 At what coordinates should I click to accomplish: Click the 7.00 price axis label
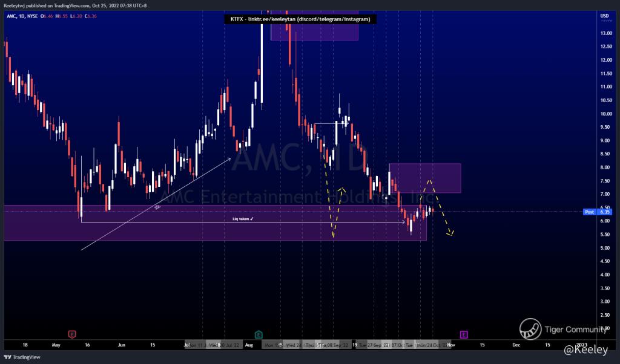pyautogui.click(x=605, y=194)
